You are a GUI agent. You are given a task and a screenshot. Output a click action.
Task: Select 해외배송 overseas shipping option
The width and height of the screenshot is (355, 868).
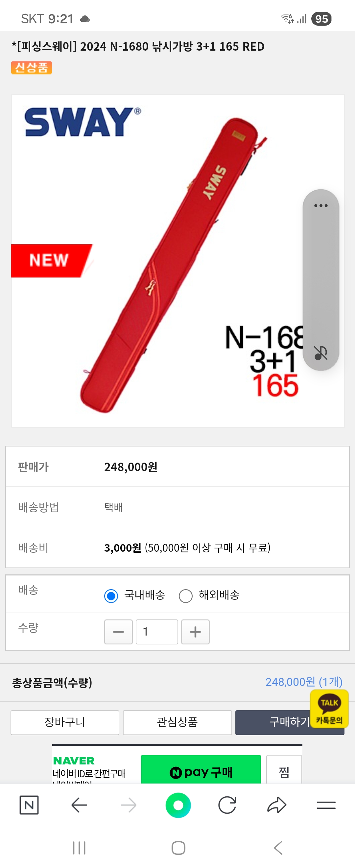(x=186, y=595)
